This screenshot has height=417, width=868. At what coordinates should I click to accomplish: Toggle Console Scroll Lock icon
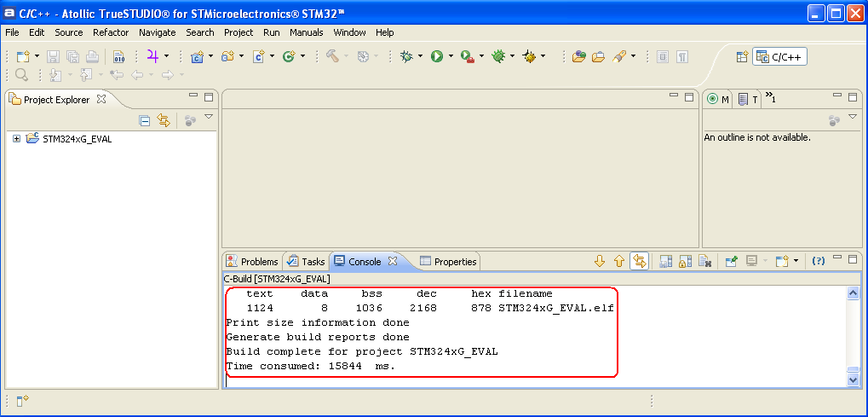[686, 262]
